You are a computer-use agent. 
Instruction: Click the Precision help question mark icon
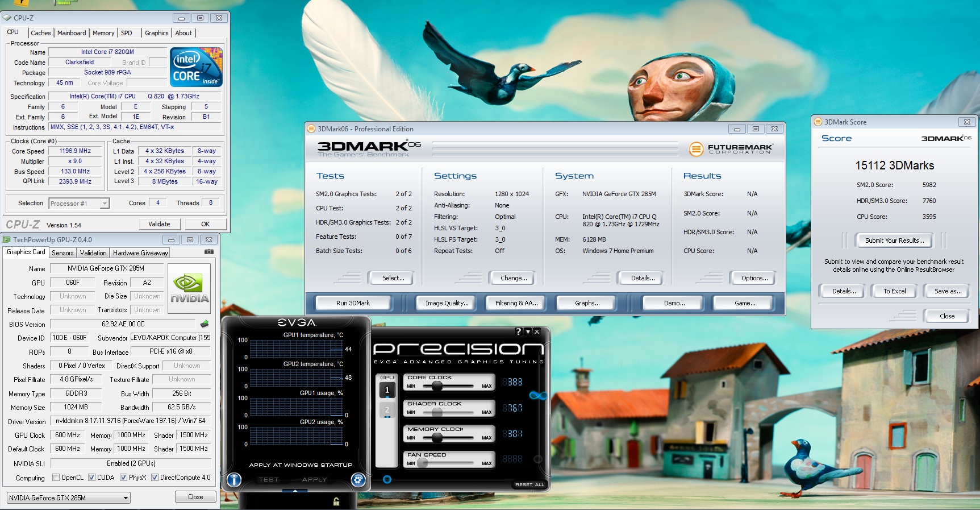click(518, 331)
